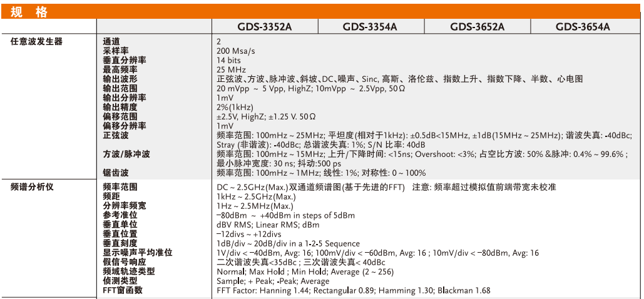Click the FFT窗函数 row label
Viewport: 644px width, 299px height.
tap(123, 291)
